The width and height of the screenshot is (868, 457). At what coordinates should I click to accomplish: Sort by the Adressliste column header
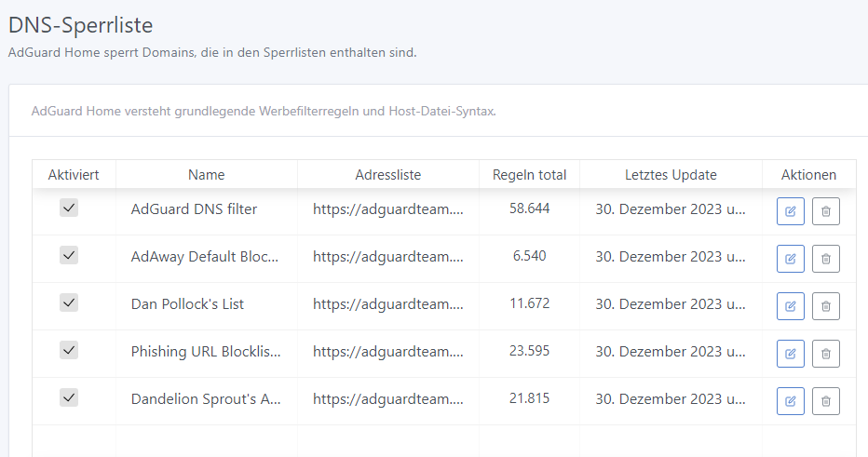[388, 175]
